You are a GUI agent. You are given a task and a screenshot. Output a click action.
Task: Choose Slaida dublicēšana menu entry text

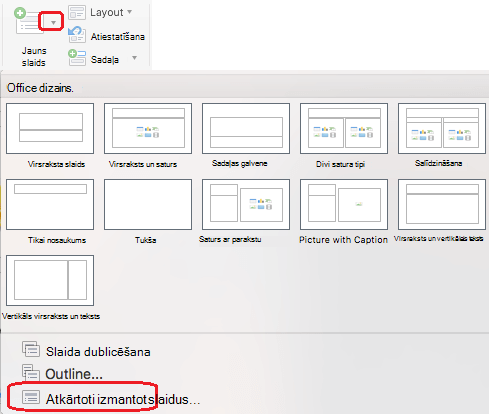[x=98, y=352]
